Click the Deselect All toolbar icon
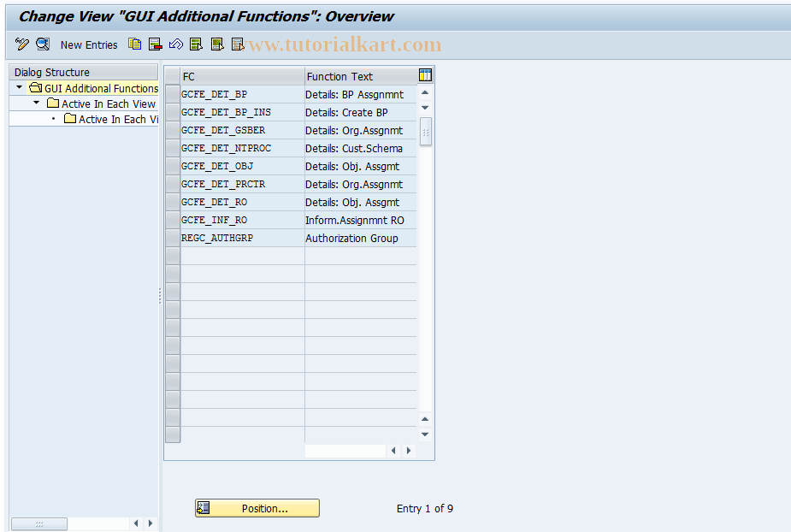This screenshot has height=532, width=791. pyautogui.click(x=237, y=44)
